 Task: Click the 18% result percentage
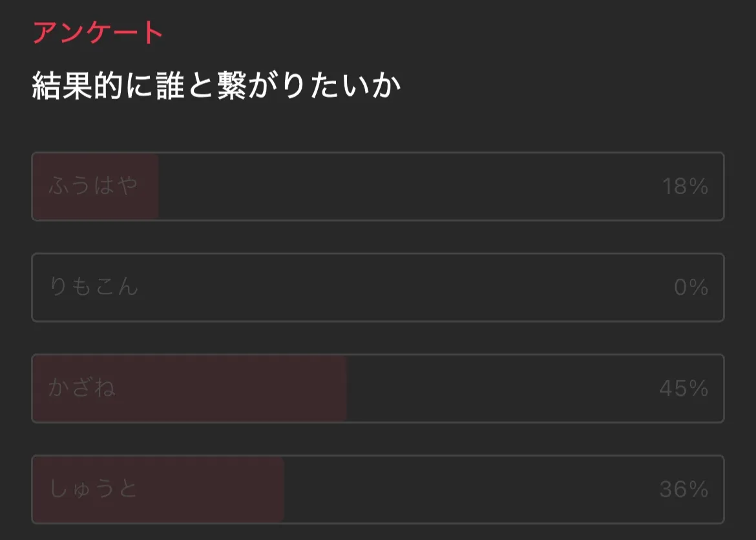pos(684,187)
